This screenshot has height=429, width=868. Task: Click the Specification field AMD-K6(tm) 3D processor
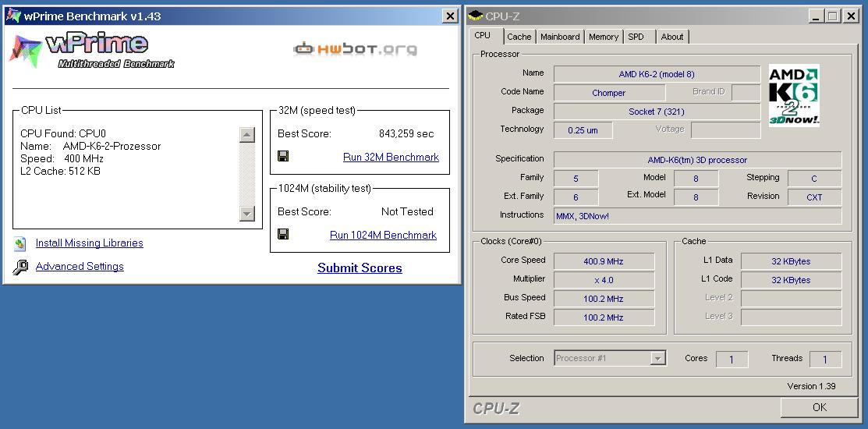click(697, 160)
